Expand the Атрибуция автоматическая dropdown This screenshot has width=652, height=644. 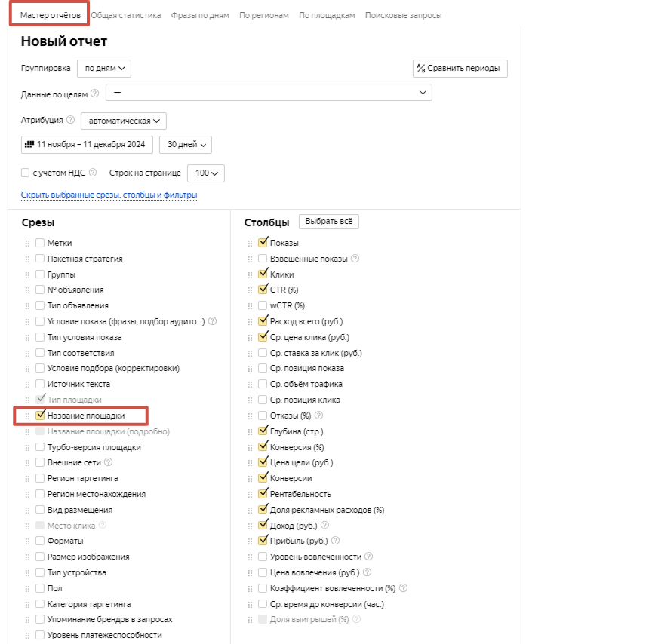pos(124,121)
